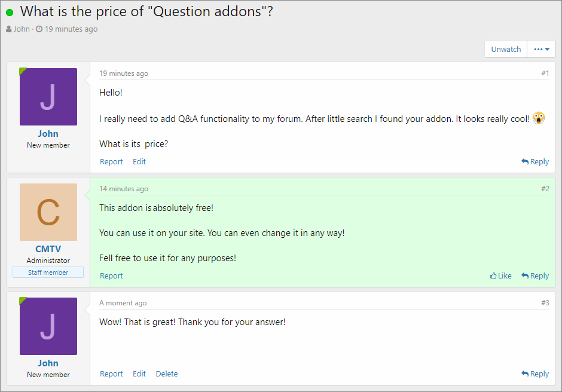
Task: Open permalink #2 of the answer
Action: [x=545, y=189]
